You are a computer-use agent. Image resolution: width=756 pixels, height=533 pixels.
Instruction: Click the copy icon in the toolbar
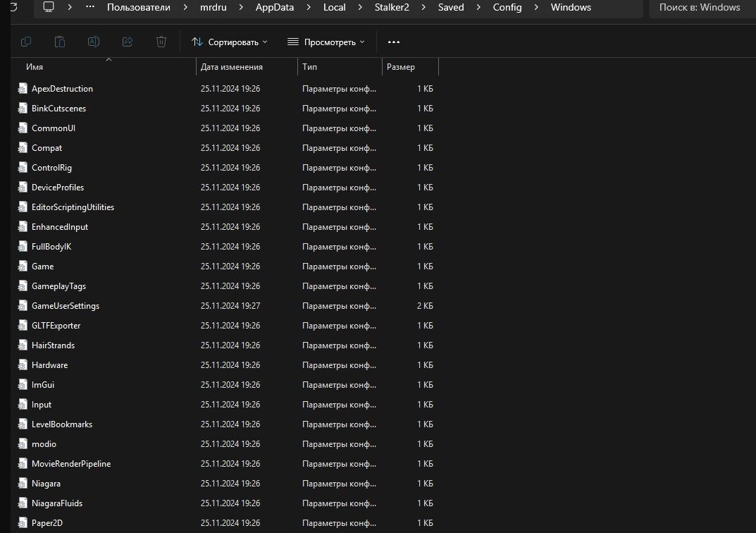[26, 42]
